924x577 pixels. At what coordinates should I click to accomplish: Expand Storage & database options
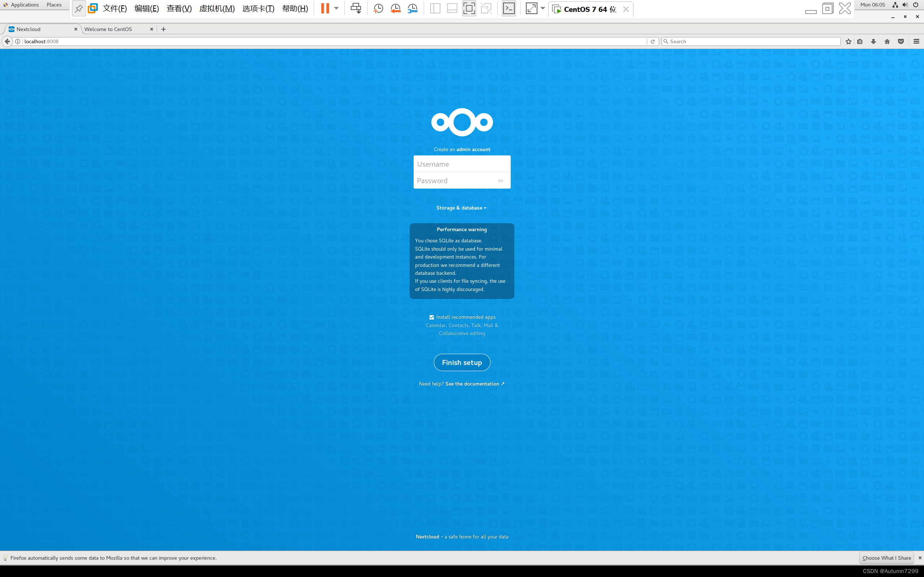click(461, 208)
